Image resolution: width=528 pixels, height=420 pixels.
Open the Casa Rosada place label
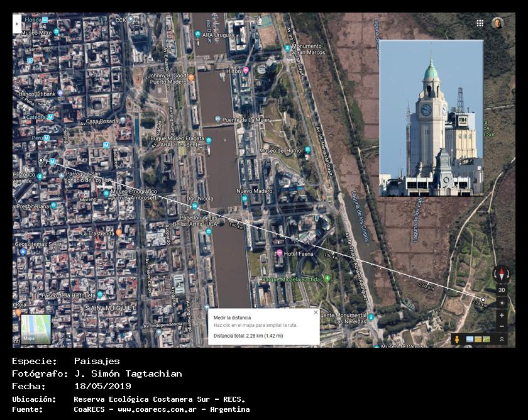coord(101,121)
